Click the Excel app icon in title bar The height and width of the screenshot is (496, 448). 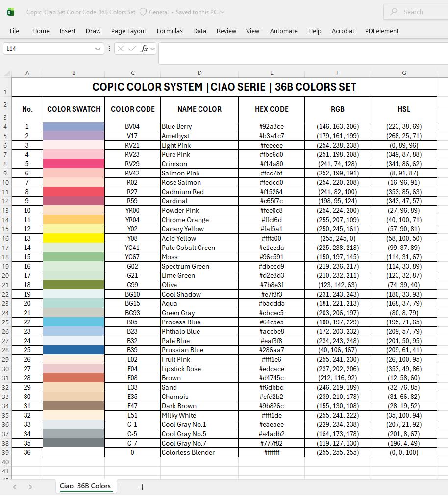click(x=10, y=12)
